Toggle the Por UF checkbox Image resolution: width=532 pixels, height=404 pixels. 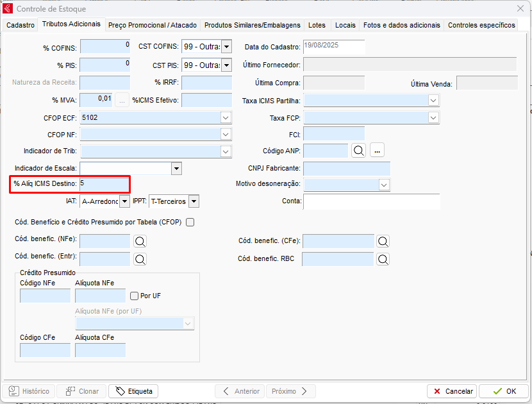coord(135,296)
